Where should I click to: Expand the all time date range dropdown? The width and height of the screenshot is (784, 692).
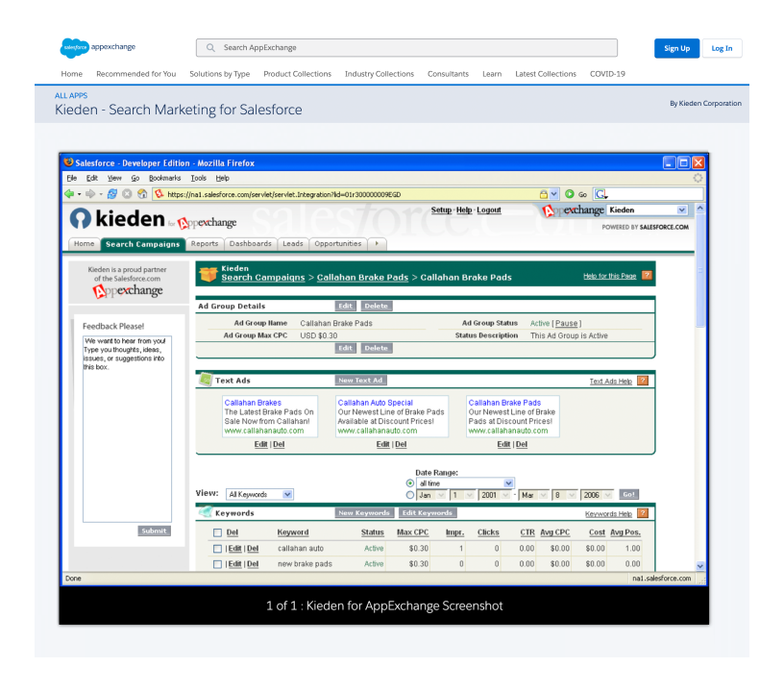pos(465,483)
